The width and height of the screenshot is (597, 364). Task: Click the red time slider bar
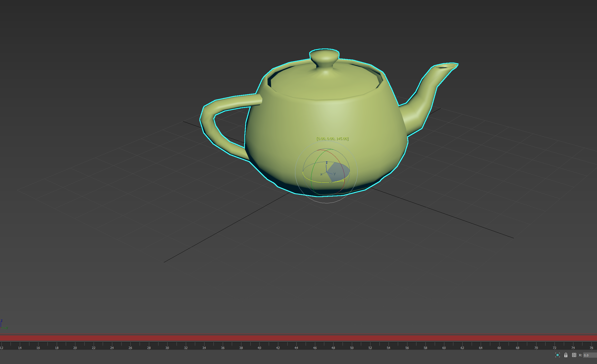pyautogui.click(x=298, y=338)
